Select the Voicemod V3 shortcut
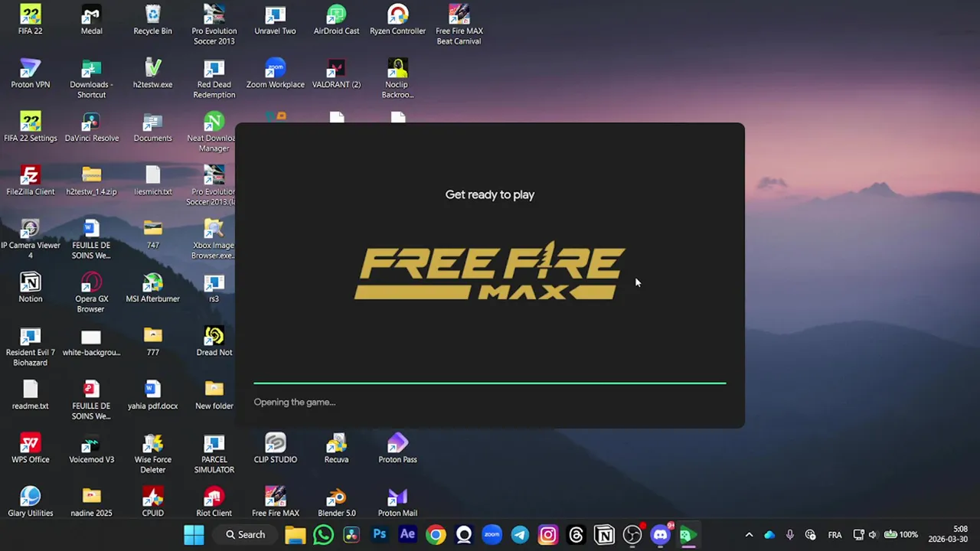Screen dimensions: 980x551 coord(91,448)
